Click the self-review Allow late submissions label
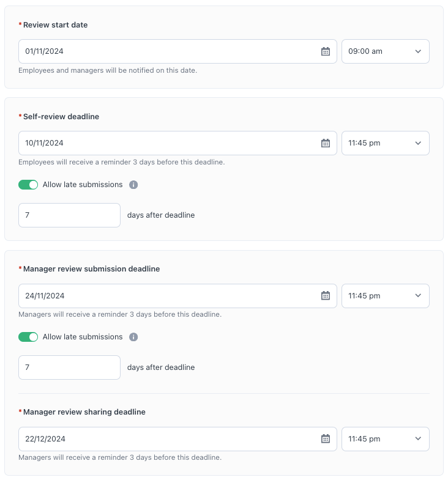 [x=83, y=185]
